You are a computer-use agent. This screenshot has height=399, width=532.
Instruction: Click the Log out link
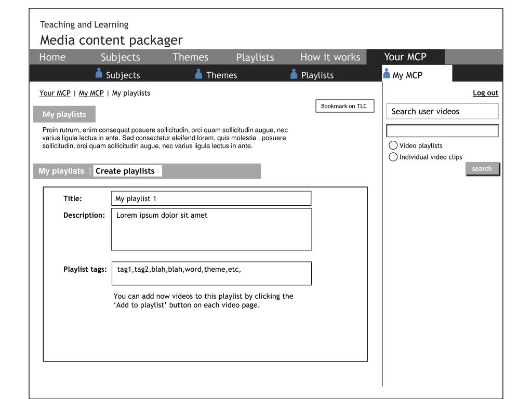pyautogui.click(x=486, y=92)
